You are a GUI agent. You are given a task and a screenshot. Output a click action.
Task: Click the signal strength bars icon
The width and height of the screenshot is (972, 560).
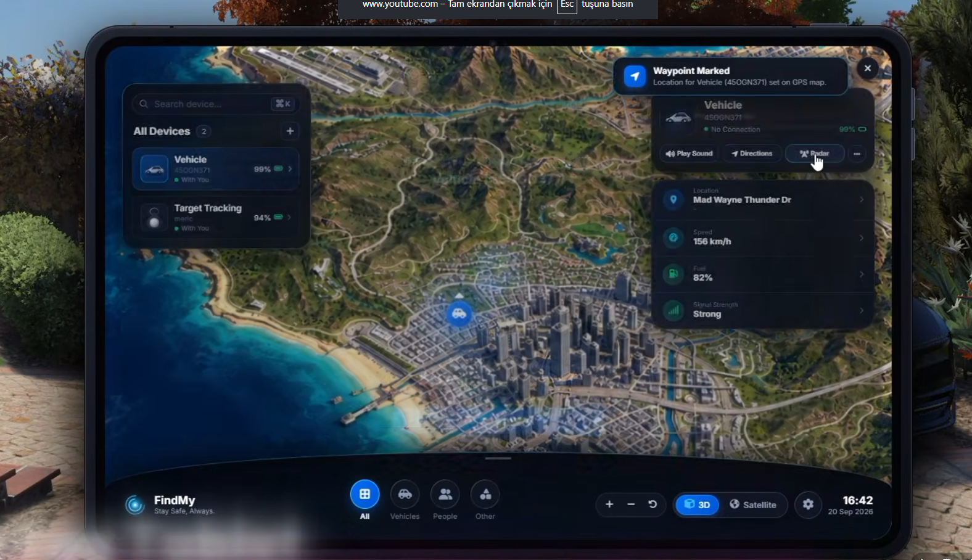point(673,310)
